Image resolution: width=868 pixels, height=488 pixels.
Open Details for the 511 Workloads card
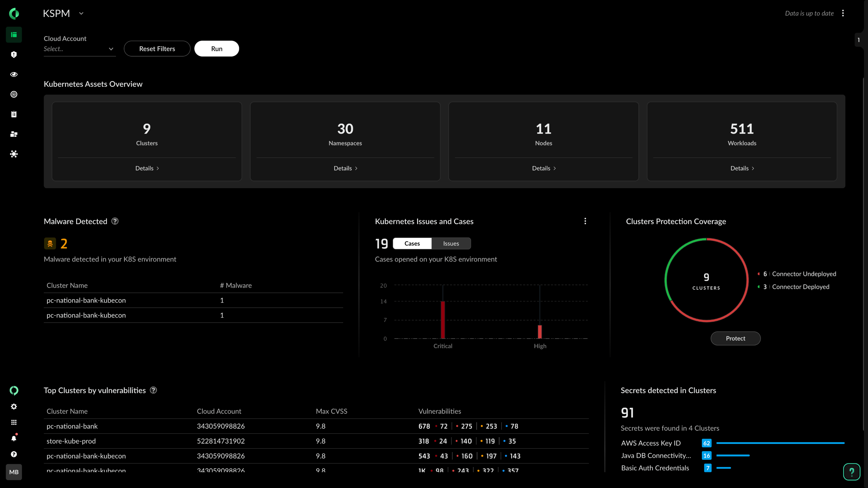tap(742, 168)
